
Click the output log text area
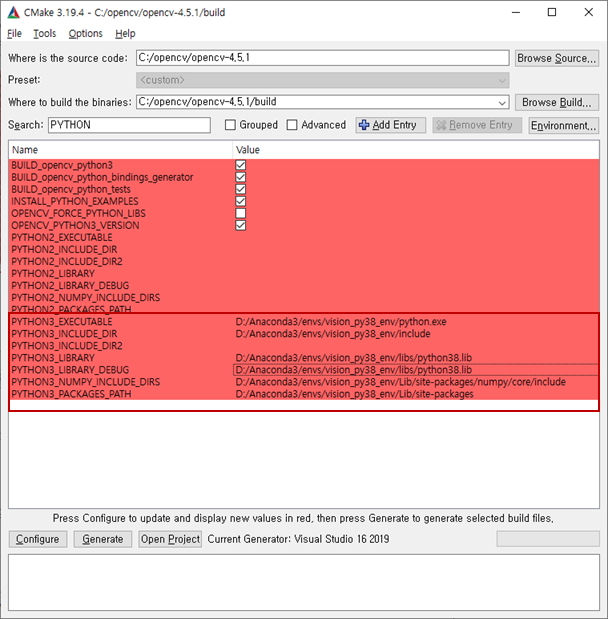pos(304,582)
